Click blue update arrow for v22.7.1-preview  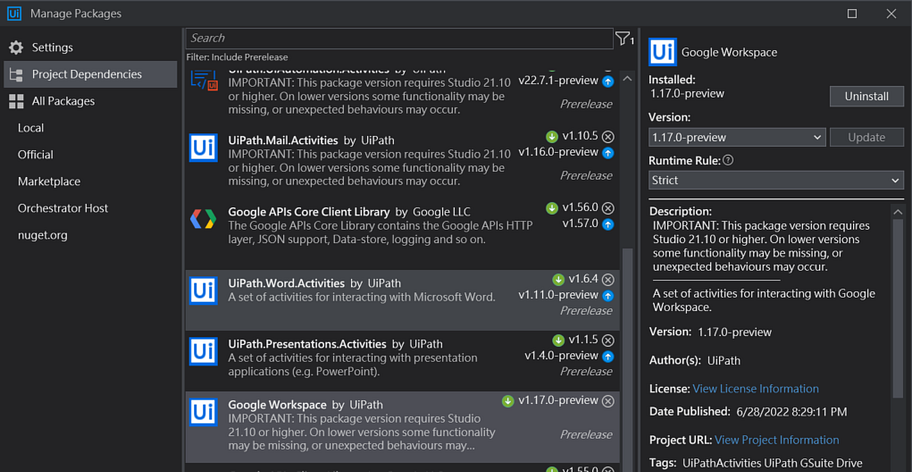tap(608, 81)
